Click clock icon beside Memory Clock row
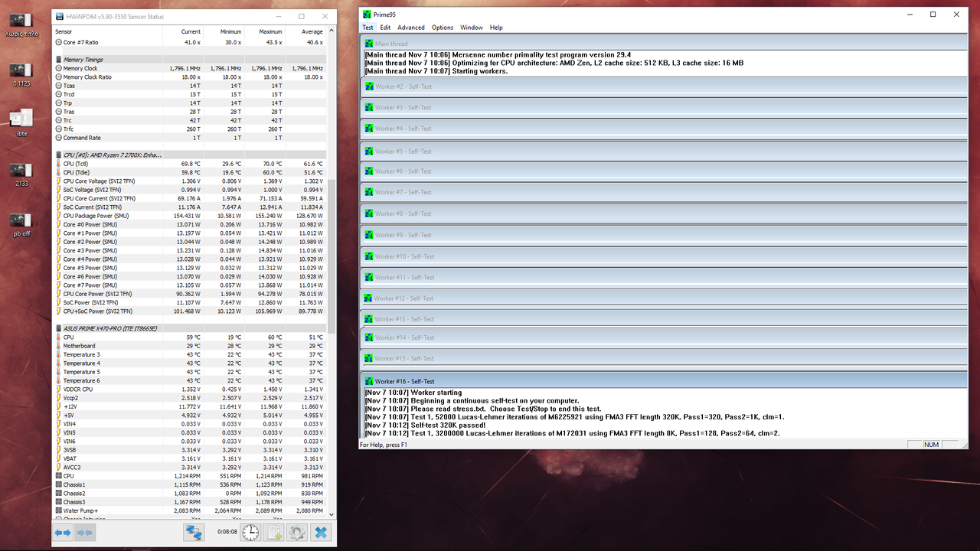The width and height of the screenshot is (980, 551). point(58,68)
